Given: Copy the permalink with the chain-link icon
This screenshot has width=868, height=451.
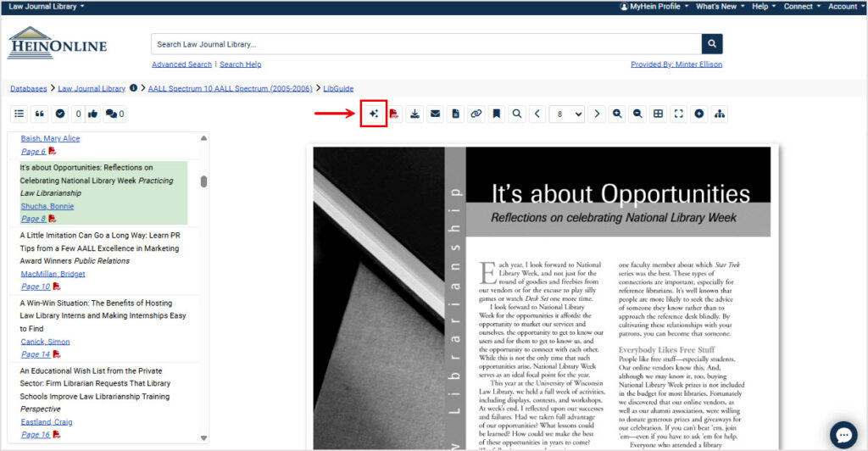Looking at the screenshot, I should click(476, 114).
